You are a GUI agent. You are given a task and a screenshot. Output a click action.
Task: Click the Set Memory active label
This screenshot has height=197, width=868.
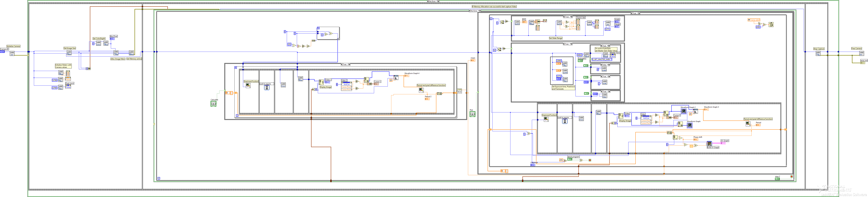click(x=134, y=59)
